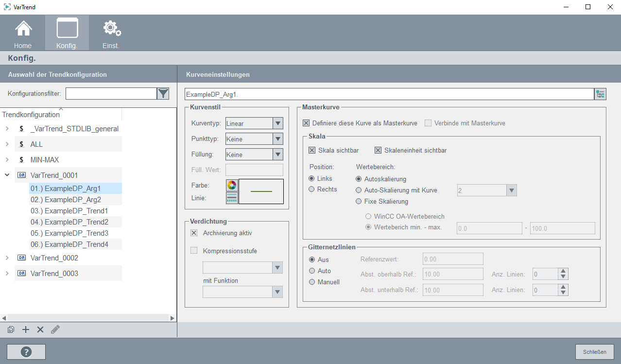Click the filter funnel icon
Screen dimensions: 621x364
pyautogui.click(x=163, y=93)
